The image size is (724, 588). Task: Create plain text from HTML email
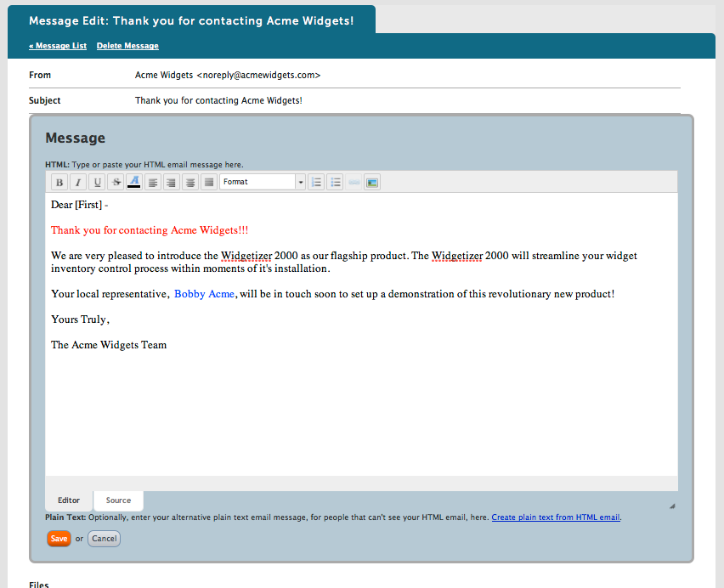(556, 517)
